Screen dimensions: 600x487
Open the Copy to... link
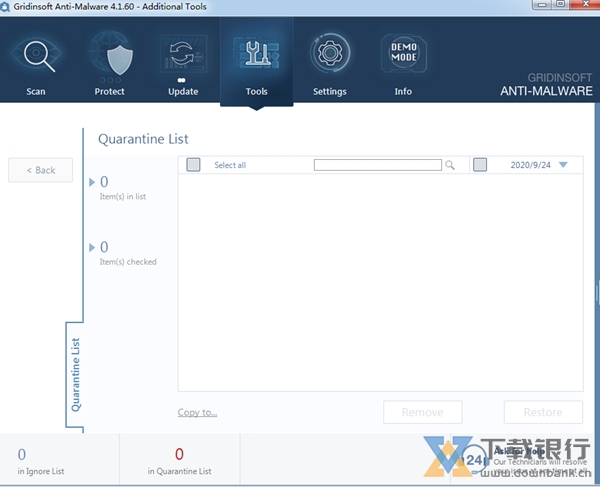[197, 412]
